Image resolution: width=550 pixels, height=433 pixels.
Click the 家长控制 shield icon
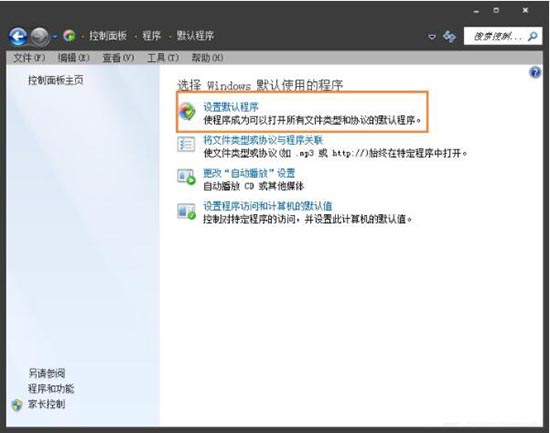(17, 405)
